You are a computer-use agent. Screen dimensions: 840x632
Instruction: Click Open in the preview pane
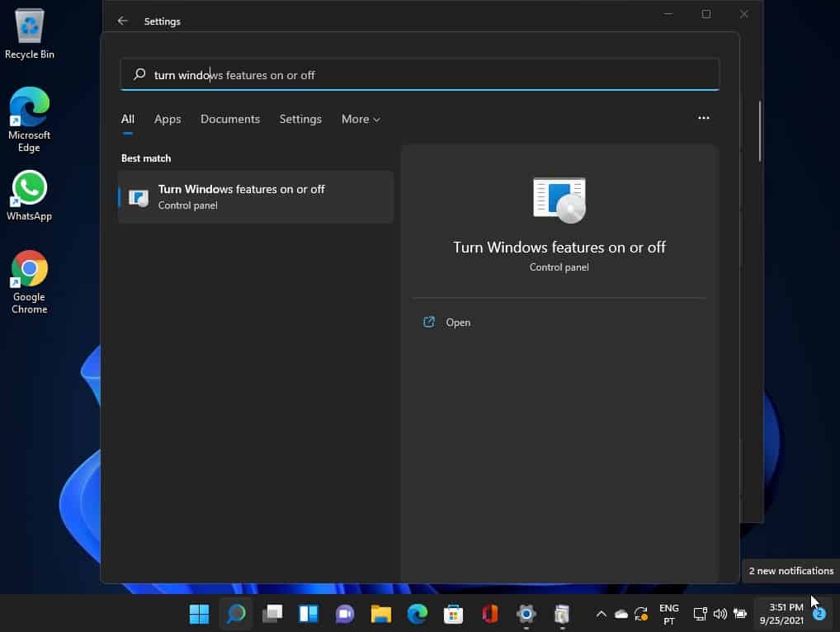(458, 323)
